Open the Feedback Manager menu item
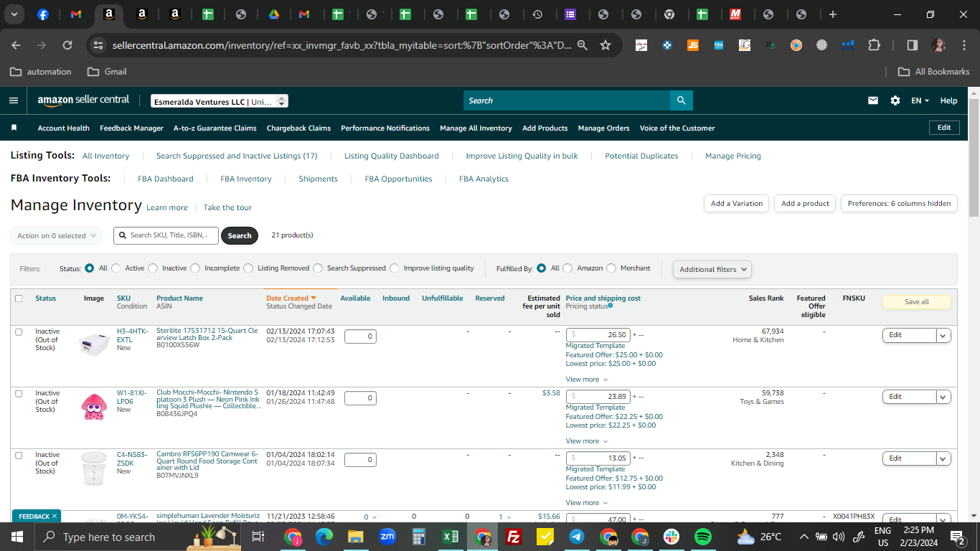Screen dimensions: 980x551 tap(131, 128)
